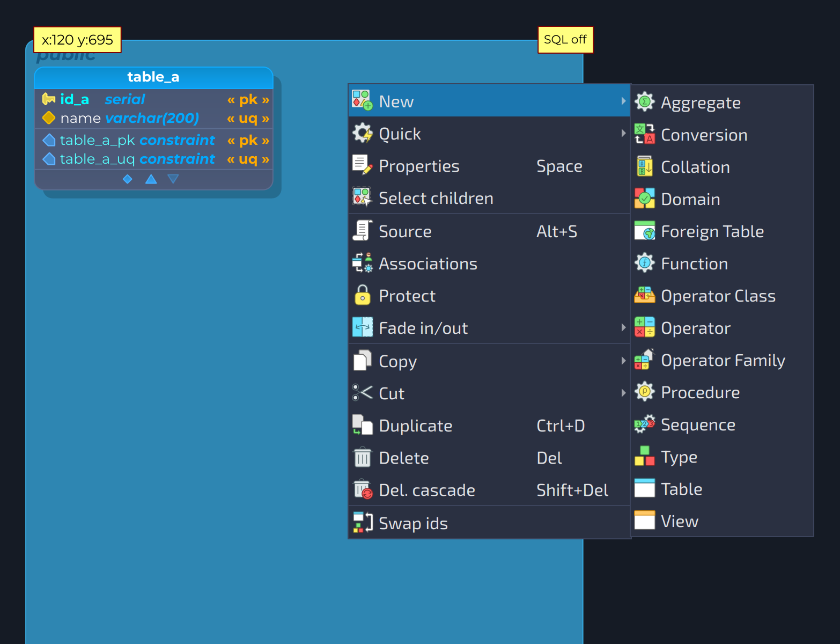The width and height of the screenshot is (840, 644).
Task: Expand the New submenu arrow
Action: pyautogui.click(x=623, y=101)
